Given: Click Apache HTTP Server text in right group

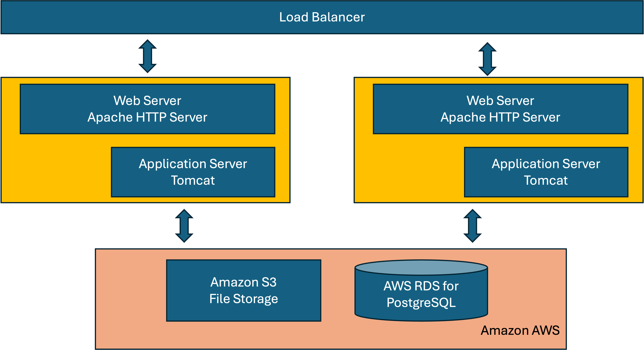Looking at the screenshot, I should coord(500,117).
